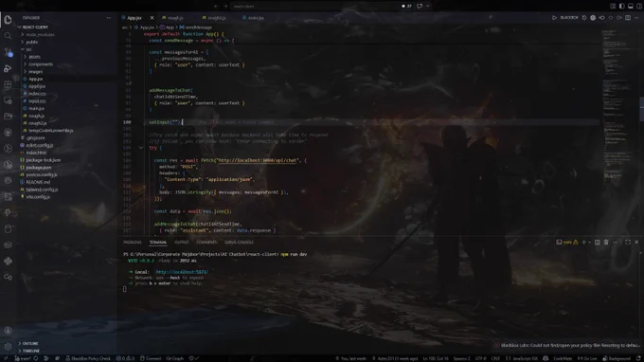Open the PROBLEMS panel tab
The height and width of the screenshot is (362, 644).
click(x=133, y=243)
